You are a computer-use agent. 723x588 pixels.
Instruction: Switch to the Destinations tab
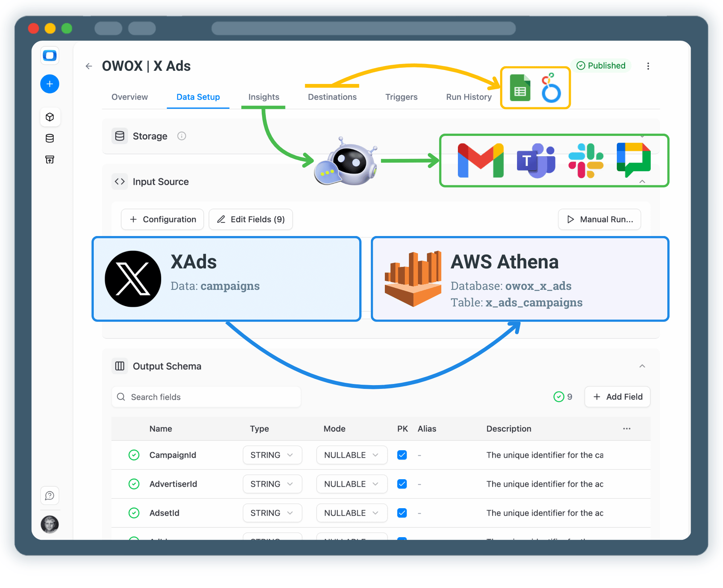(x=332, y=97)
